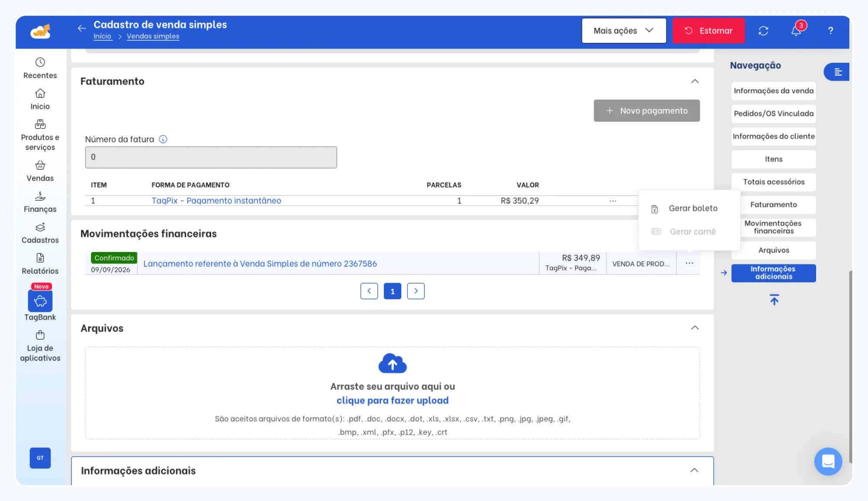Collapse the Faturamento section
868x501 pixels.
pyautogui.click(x=694, y=81)
